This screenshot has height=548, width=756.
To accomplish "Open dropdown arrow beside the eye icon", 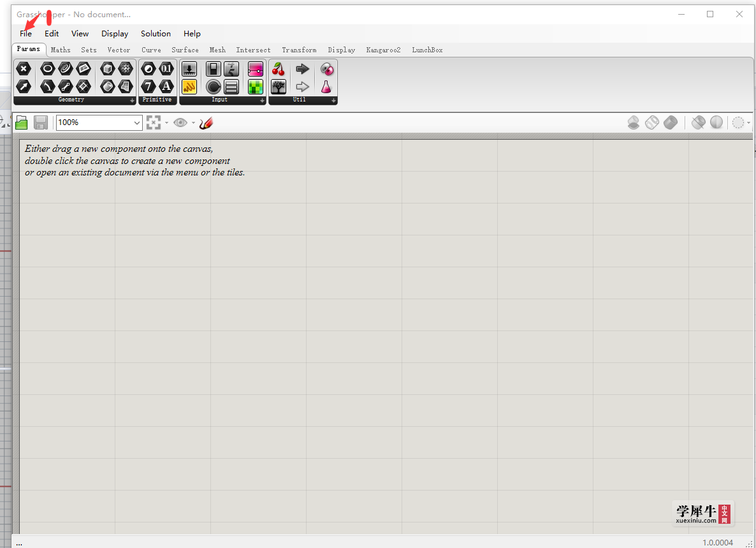I will (x=193, y=122).
